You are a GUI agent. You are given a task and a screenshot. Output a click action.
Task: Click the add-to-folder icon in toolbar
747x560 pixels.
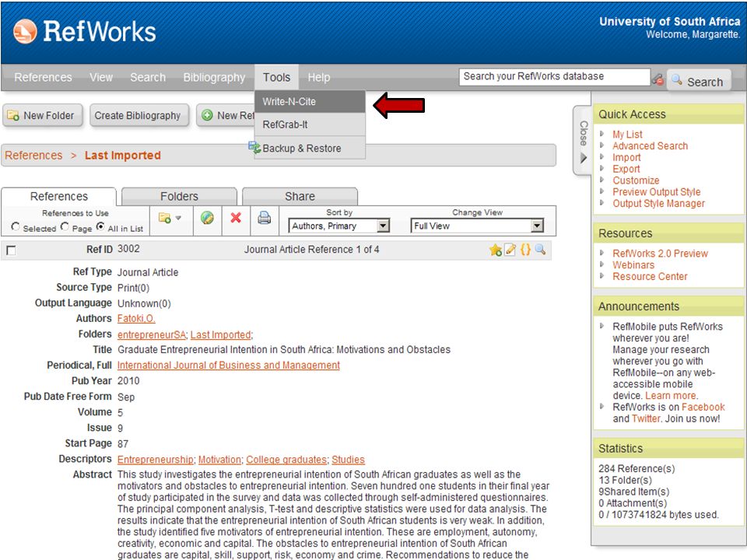[x=165, y=218]
